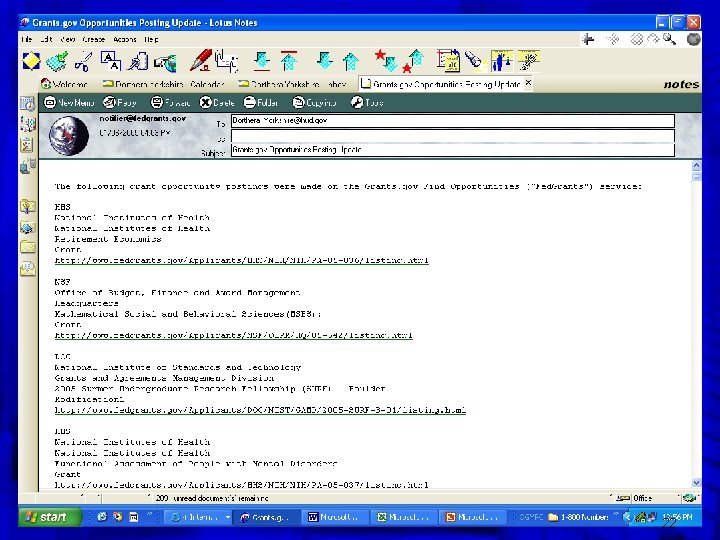Image resolution: width=720 pixels, height=540 pixels.
Task: Open the Help menu
Action: click(x=151, y=39)
